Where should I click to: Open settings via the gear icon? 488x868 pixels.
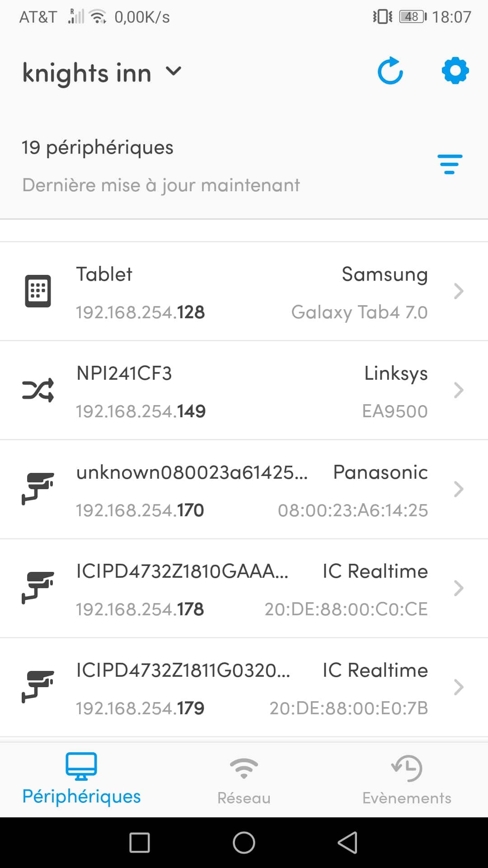(455, 71)
